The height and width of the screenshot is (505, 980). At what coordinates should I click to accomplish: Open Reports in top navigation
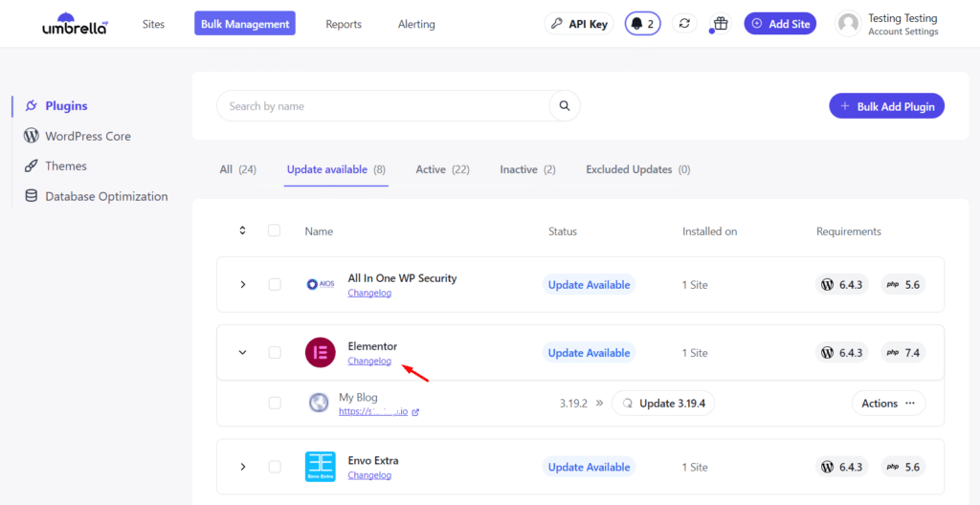344,24
